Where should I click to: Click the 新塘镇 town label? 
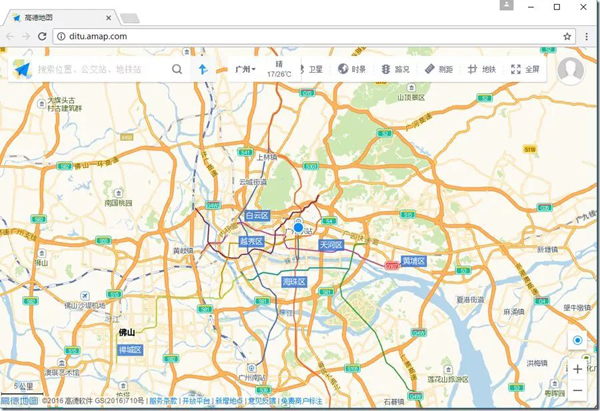(548, 250)
